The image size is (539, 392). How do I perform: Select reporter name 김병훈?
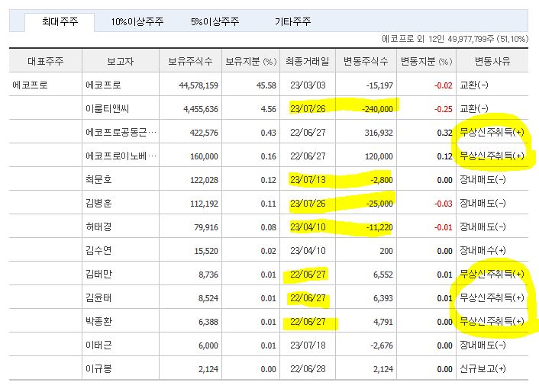(98, 203)
